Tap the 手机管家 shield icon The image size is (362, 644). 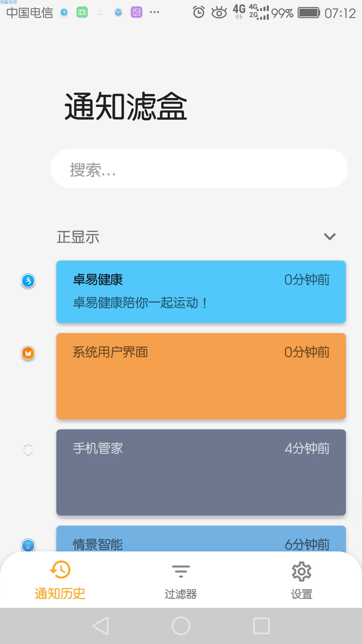[x=28, y=449]
